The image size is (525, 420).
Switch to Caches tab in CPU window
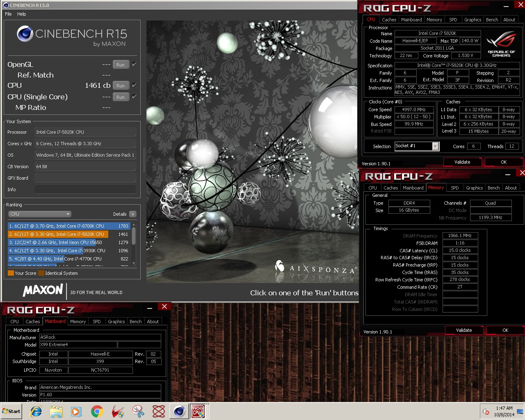(389, 20)
